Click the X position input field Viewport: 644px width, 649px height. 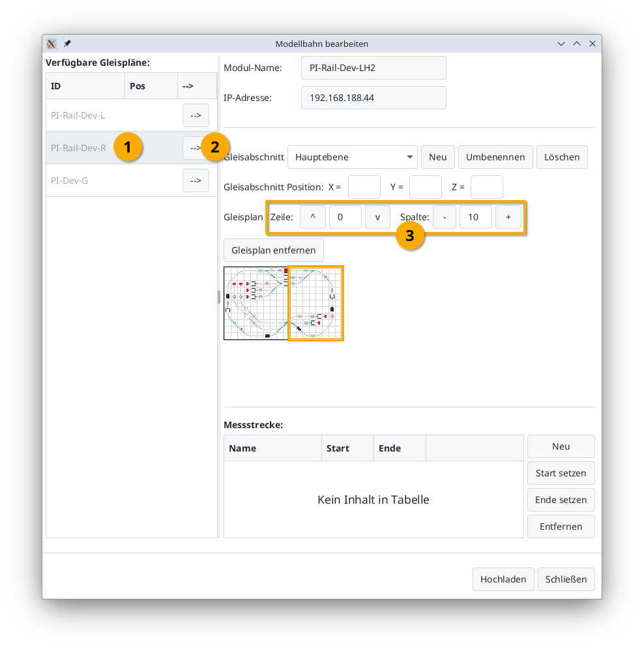point(364,187)
